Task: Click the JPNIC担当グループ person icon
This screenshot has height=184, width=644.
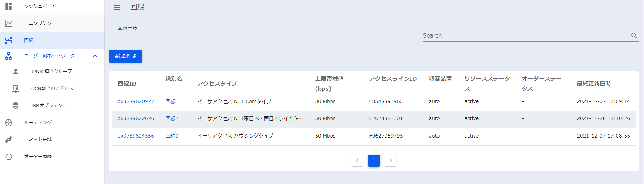Action: (16, 72)
